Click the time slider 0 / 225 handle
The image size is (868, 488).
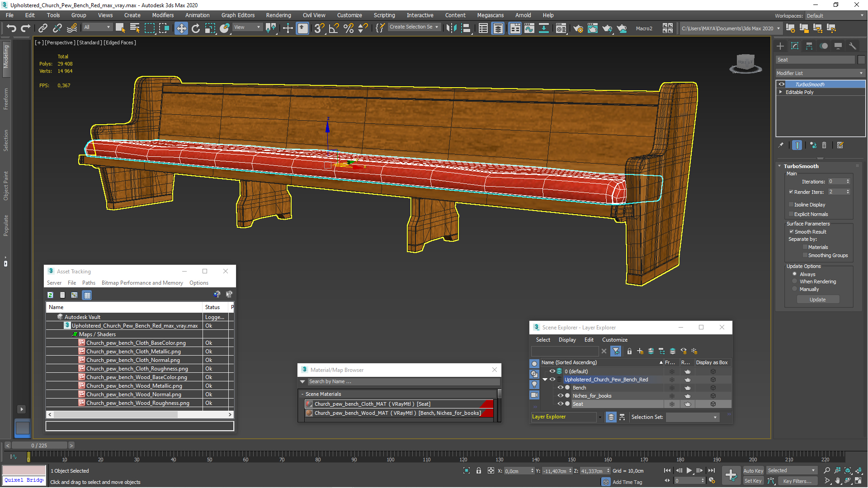click(x=39, y=446)
